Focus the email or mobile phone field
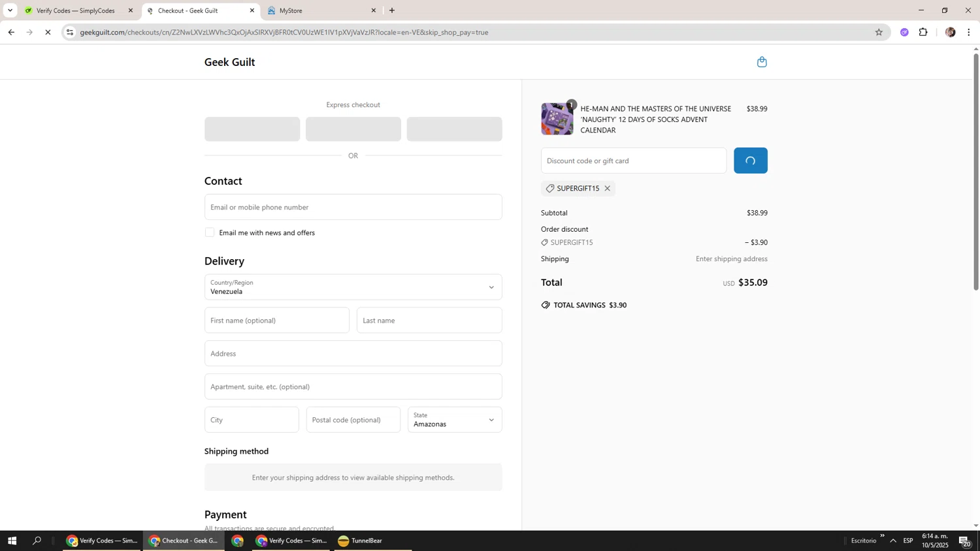 click(x=353, y=207)
